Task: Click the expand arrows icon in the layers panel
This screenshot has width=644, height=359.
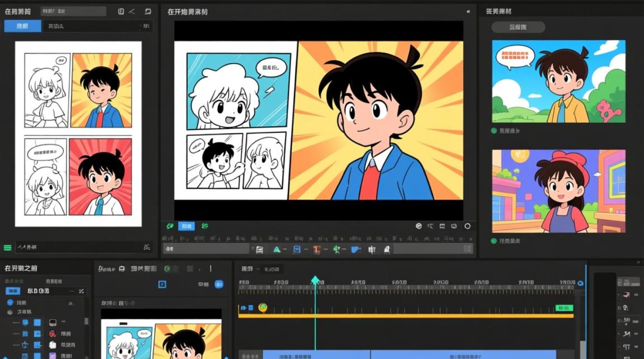Action: [x=81, y=291]
